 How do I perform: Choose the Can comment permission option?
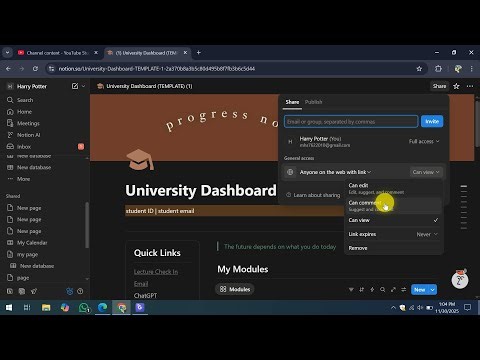click(393, 206)
